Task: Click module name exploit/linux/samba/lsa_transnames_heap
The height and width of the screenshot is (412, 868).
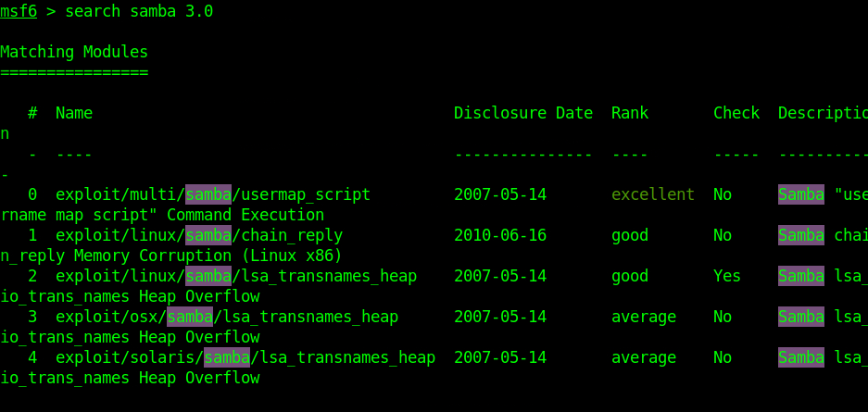Action: [236, 276]
